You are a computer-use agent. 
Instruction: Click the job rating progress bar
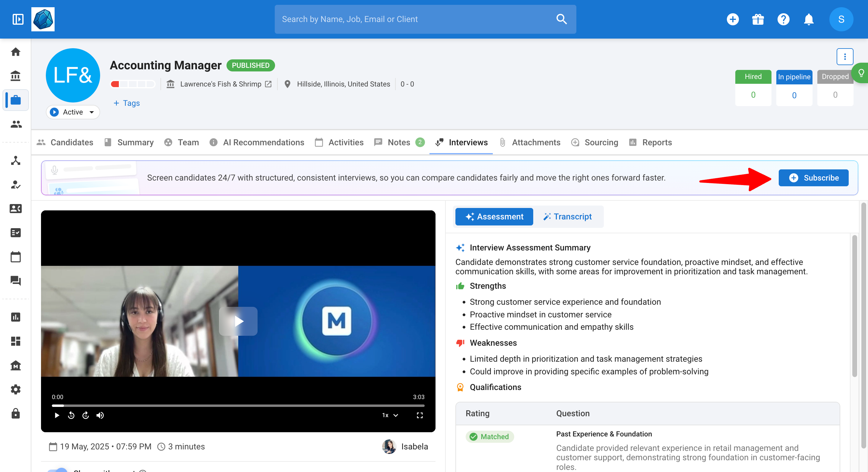coord(133,84)
